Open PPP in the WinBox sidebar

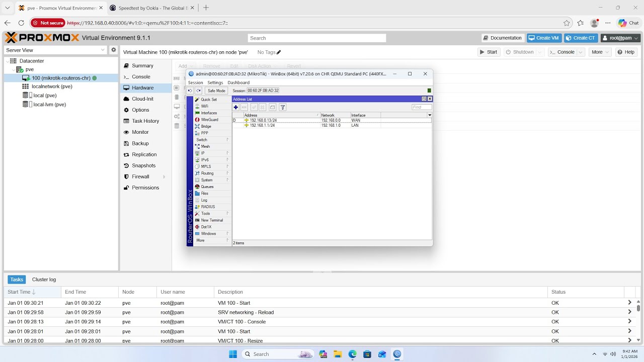(204, 133)
